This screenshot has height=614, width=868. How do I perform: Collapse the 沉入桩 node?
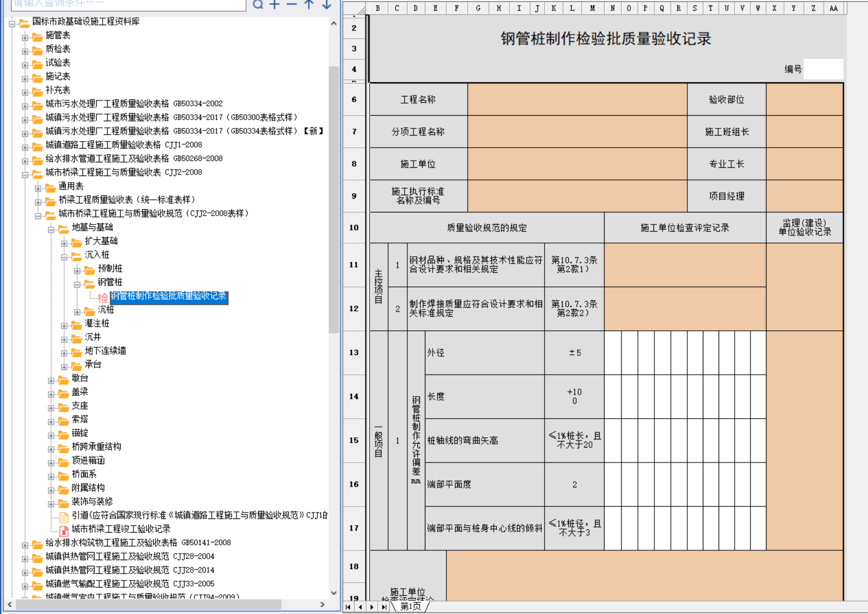coord(64,257)
